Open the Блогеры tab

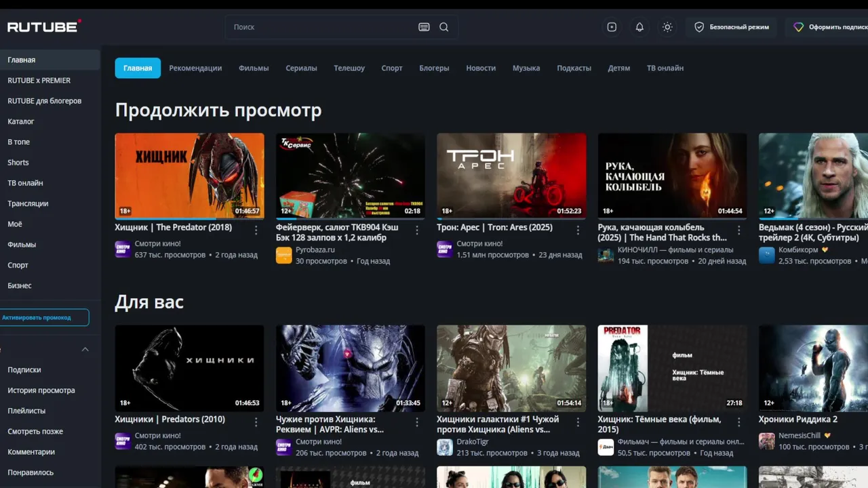pyautogui.click(x=434, y=68)
